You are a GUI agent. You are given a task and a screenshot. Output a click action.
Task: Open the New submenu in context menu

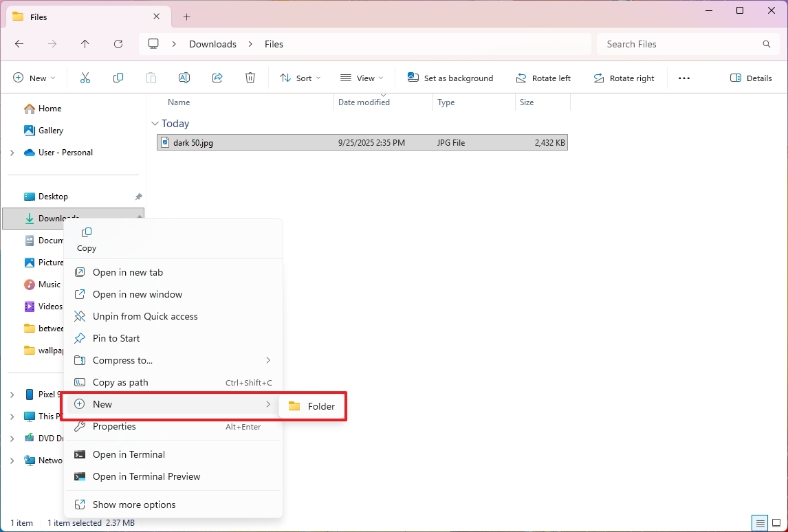173,404
